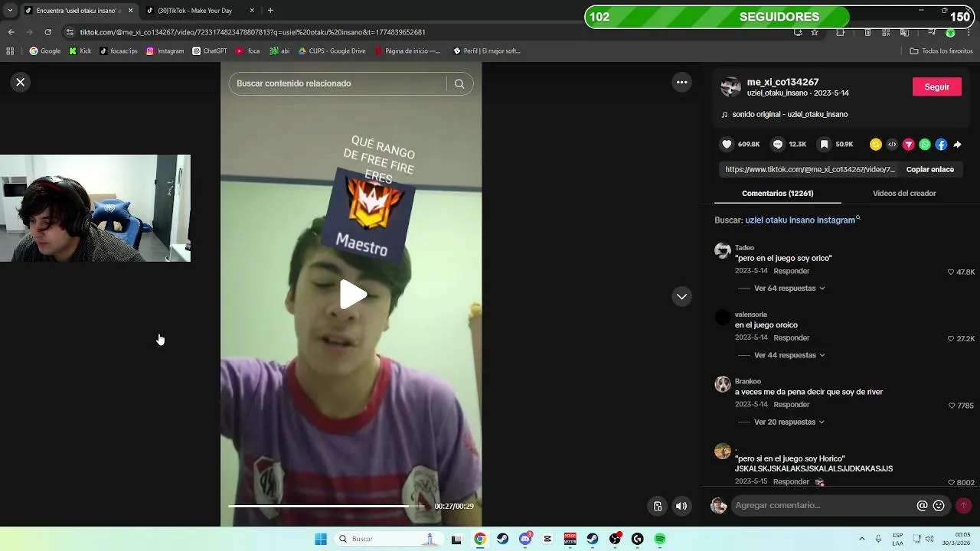Reply to valensoria's comment
The height and width of the screenshot is (551, 980).
pyautogui.click(x=791, y=337)
